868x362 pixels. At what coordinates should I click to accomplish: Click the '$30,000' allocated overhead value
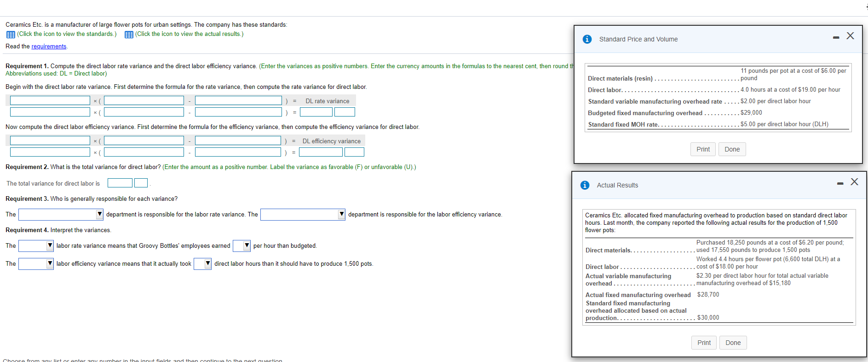point(708,318)
